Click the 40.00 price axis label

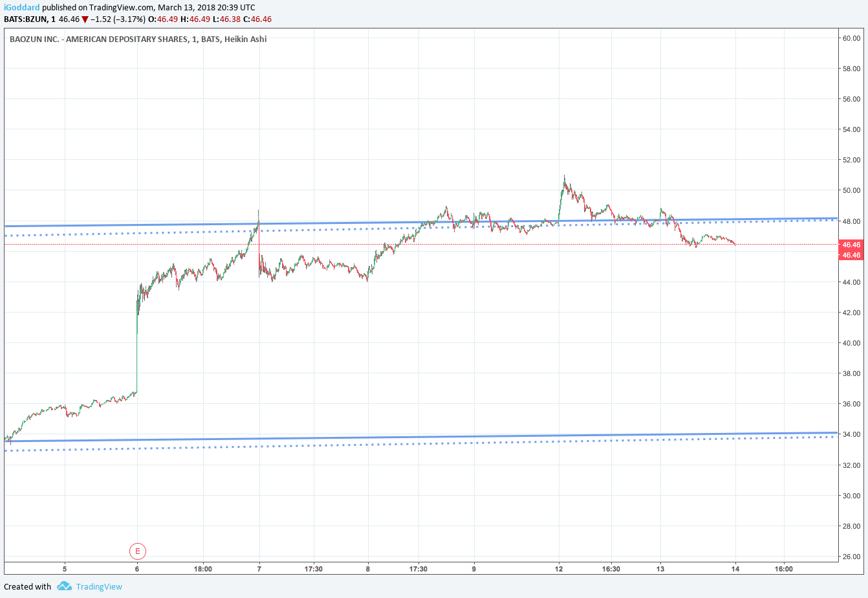[x=851, y=343]
